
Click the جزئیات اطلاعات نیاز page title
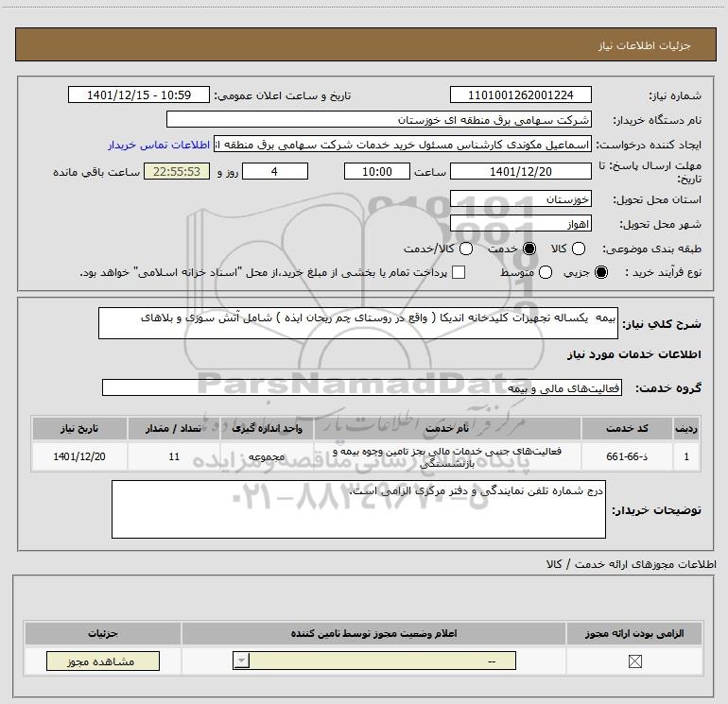point(644,45)
